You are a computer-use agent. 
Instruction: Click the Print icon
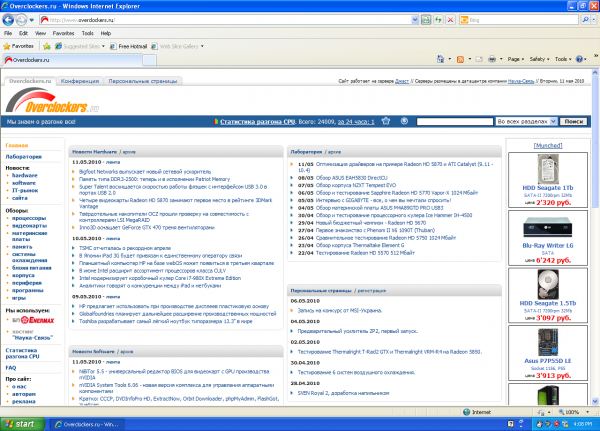[x=492, y=59]
